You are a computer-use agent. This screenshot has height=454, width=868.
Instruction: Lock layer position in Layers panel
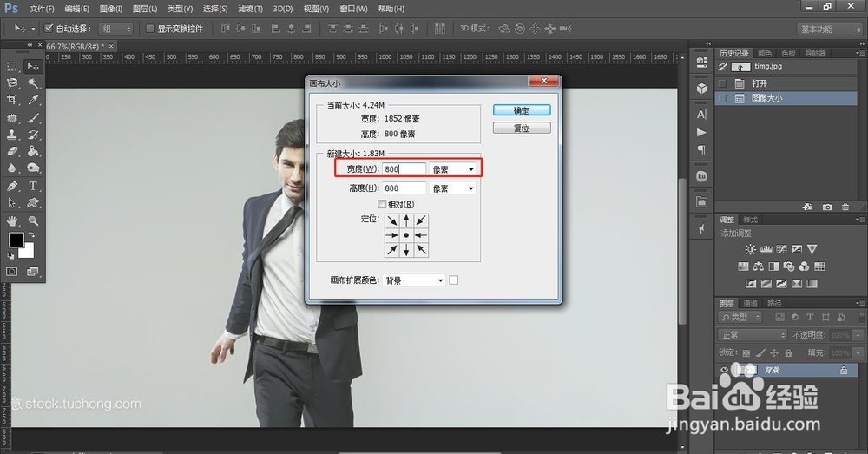pyautogui.click(x=774, y=352)
